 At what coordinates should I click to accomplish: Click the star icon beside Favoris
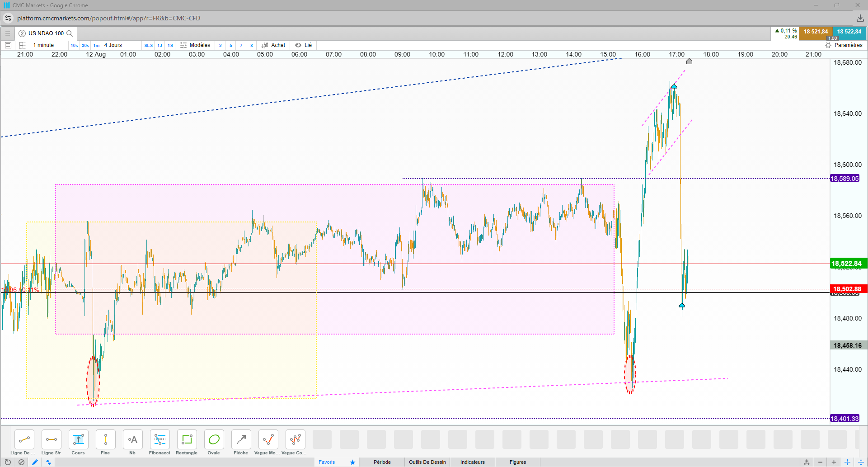click(x=352, y=462)
